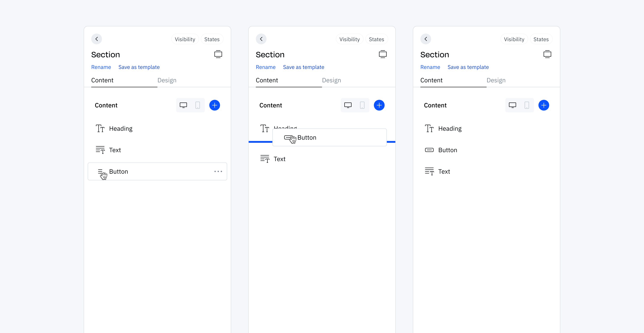
Task: Click the back arrow in the left panel
Action: click(x=97, y=39)
